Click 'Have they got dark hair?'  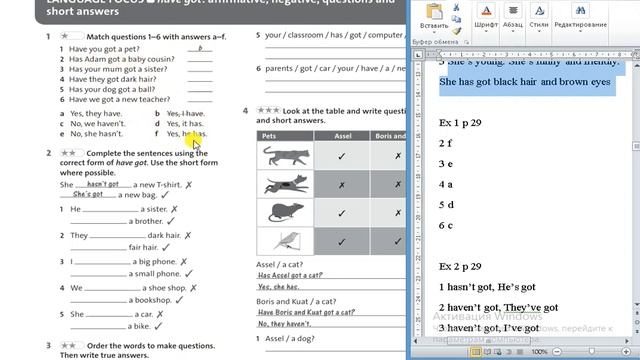[x=112, y=79]
